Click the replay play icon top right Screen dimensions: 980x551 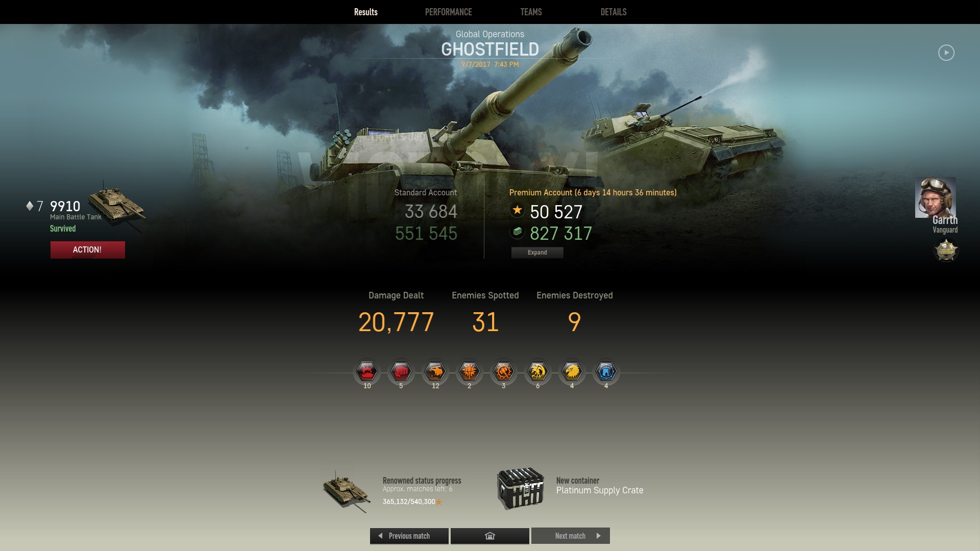(x=946, y=53)
